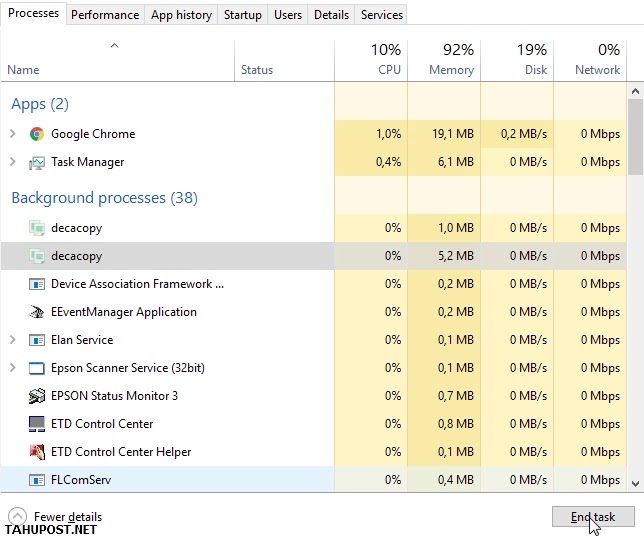Select the Device Association Framework row

(x=314, y=284)
